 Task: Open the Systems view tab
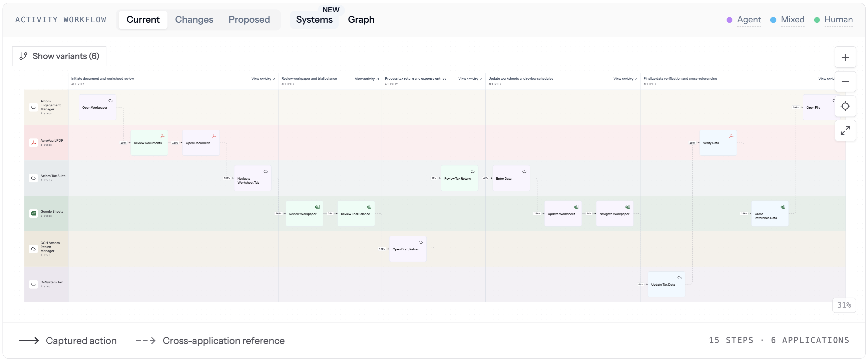[x=314, y=20]
